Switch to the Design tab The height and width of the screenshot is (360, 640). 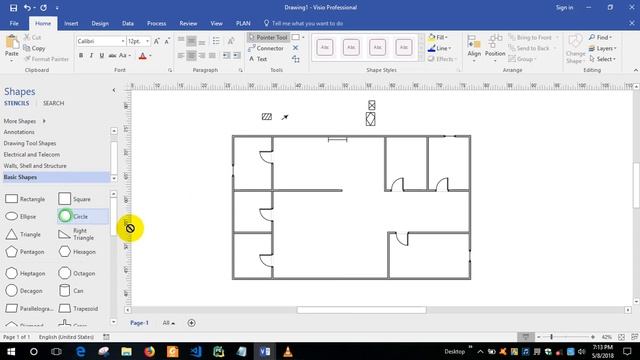[100, 23]
